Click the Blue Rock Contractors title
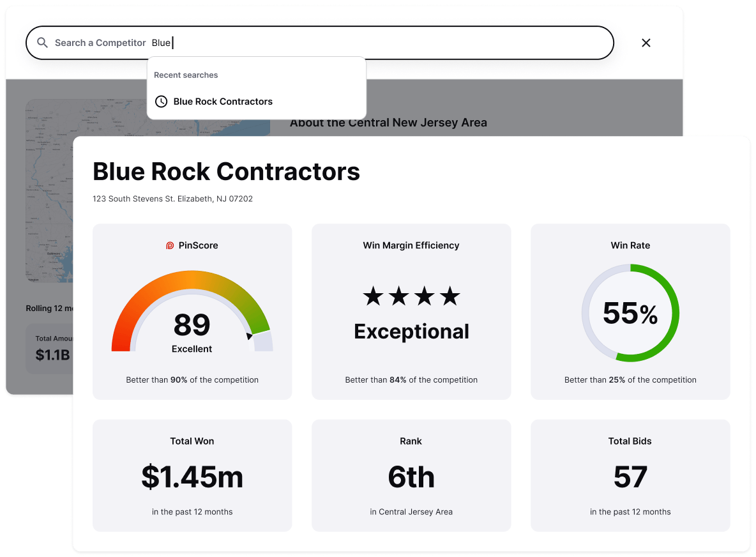Screen dimensions: 756x557 [226, 172]
